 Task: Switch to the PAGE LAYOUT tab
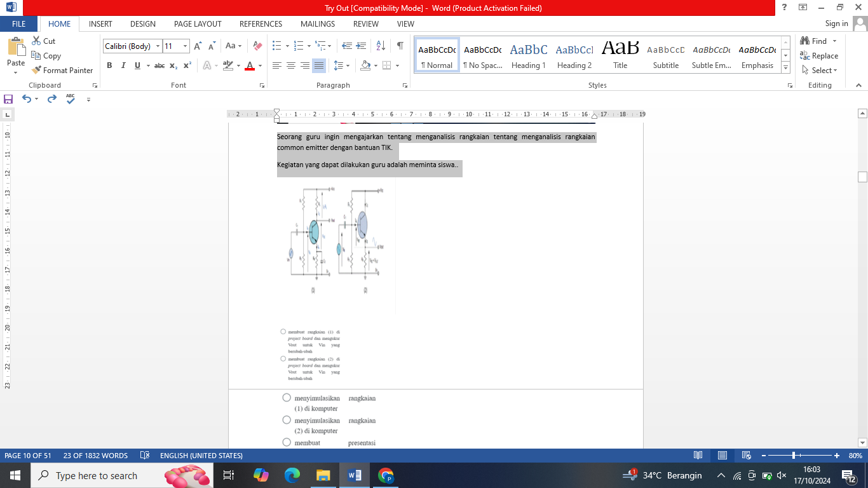coord(198,24)
